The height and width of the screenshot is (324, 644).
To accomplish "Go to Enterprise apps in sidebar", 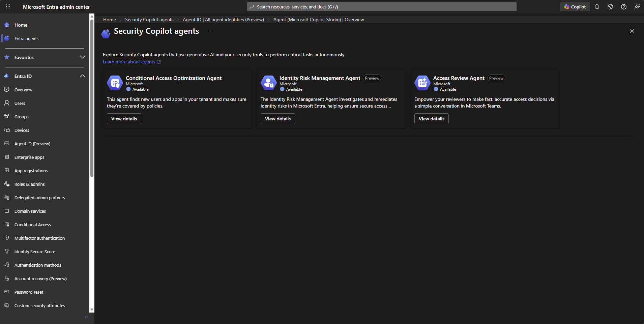I will [29, 157].
